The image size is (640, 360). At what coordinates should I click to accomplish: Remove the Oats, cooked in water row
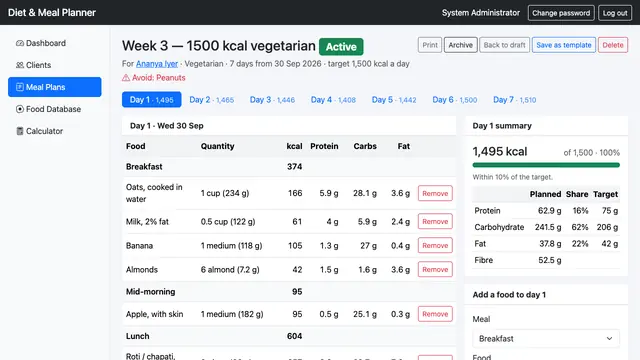435,193
